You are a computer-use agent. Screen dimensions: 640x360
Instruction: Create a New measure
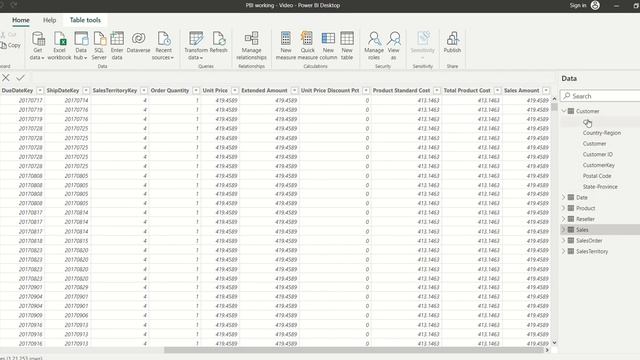point(286,46)
